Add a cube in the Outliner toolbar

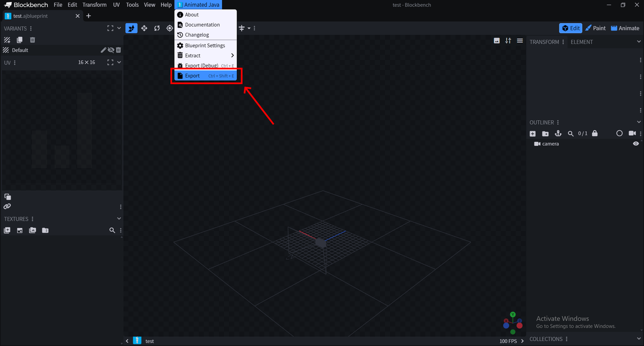[533, 133]
